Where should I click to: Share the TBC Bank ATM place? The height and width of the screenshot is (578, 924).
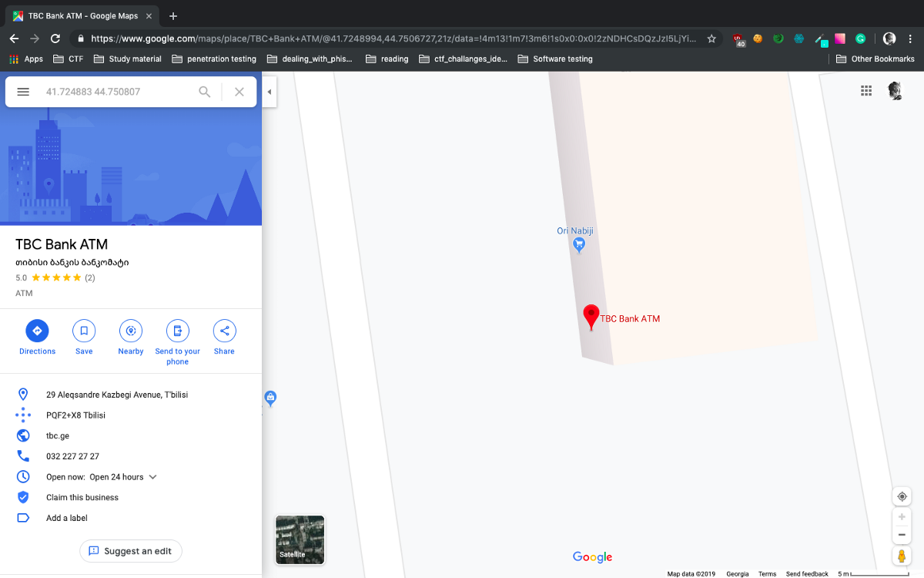[x=224, y=338]
